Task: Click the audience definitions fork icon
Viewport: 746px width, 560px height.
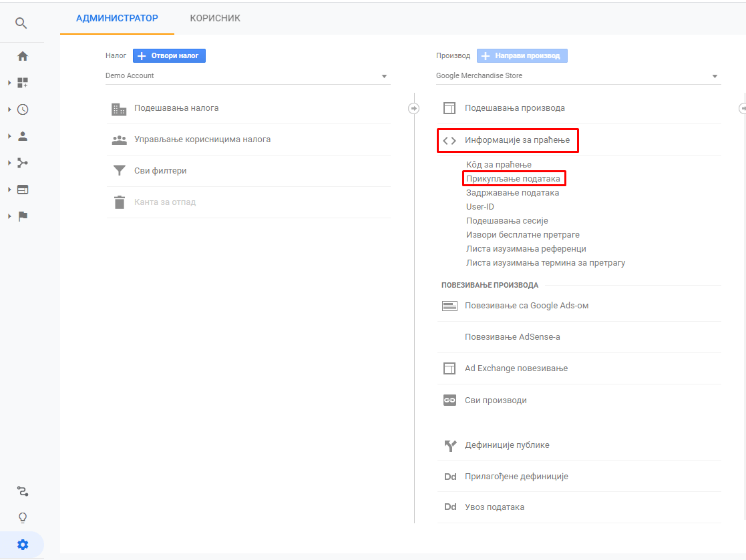Action: [450, 445]
